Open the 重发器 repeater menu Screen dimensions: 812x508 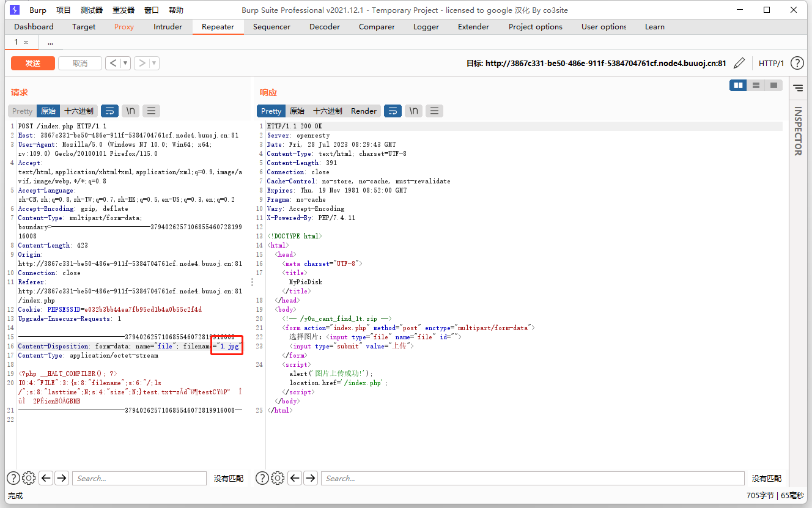[124, 10]
